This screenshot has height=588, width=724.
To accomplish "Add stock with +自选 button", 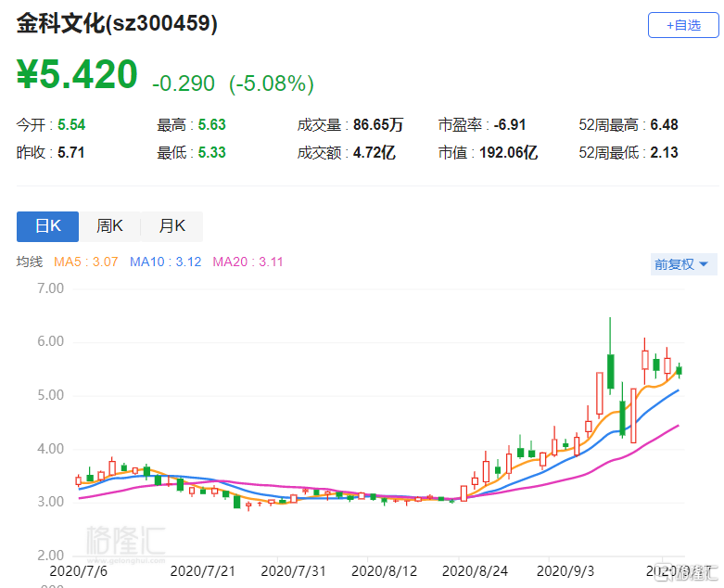I will pyautogui.click(x=683, y=25).
